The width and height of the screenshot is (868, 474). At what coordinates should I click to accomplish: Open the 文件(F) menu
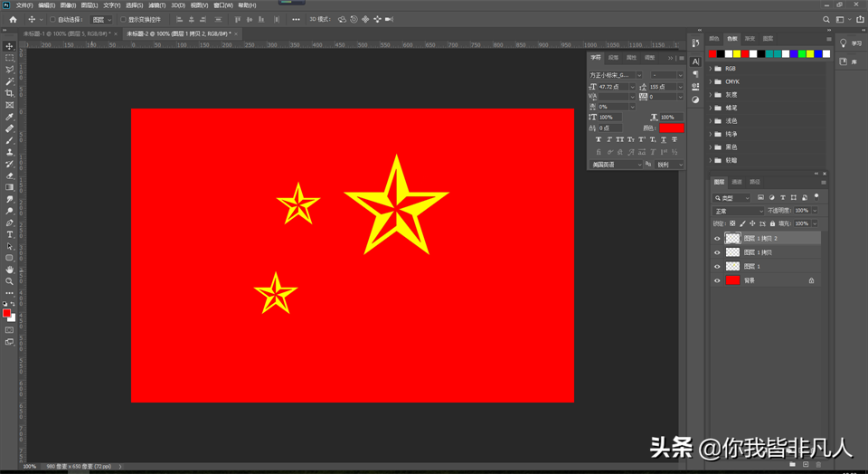(24, 5)
